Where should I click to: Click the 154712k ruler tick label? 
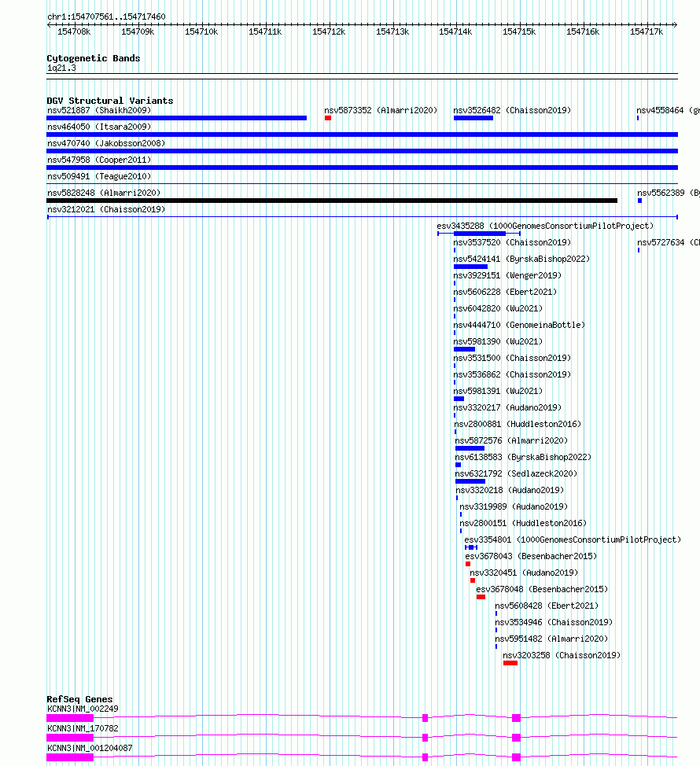(x=329, y=31)
